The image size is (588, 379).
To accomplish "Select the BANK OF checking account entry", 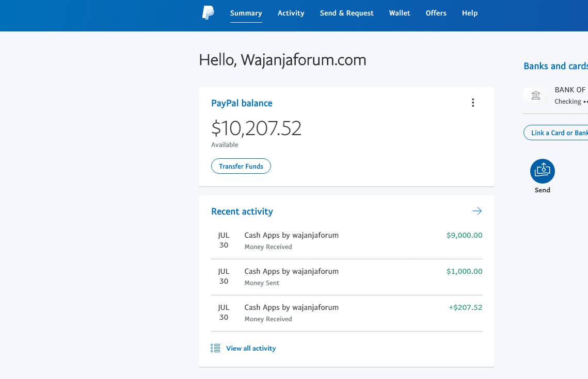I will tap(556, 95).
